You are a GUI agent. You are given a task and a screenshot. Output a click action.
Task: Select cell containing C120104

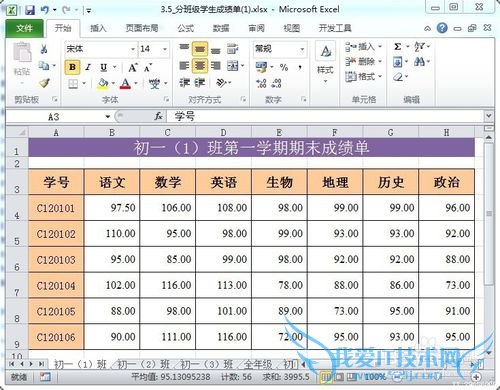pos(56,285)
